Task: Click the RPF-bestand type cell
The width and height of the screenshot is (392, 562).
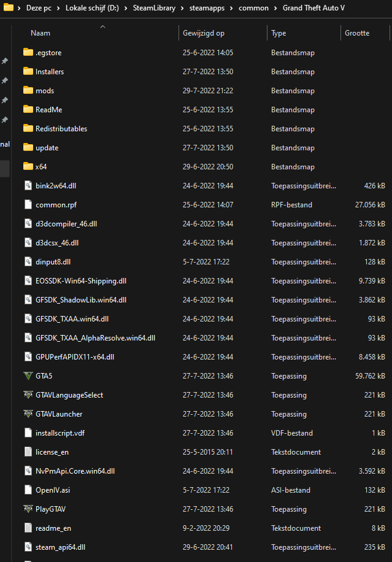Action: coord(291,205)
